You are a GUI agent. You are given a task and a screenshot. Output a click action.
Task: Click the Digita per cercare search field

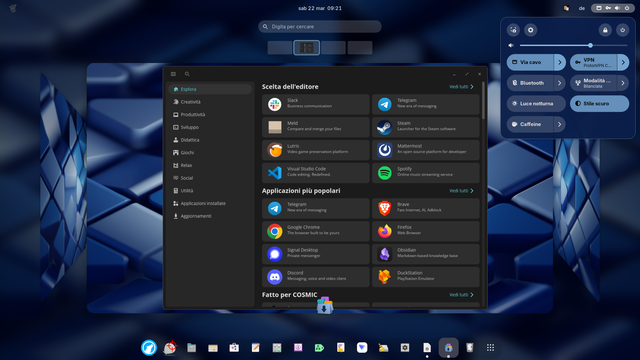coord(320,27)
